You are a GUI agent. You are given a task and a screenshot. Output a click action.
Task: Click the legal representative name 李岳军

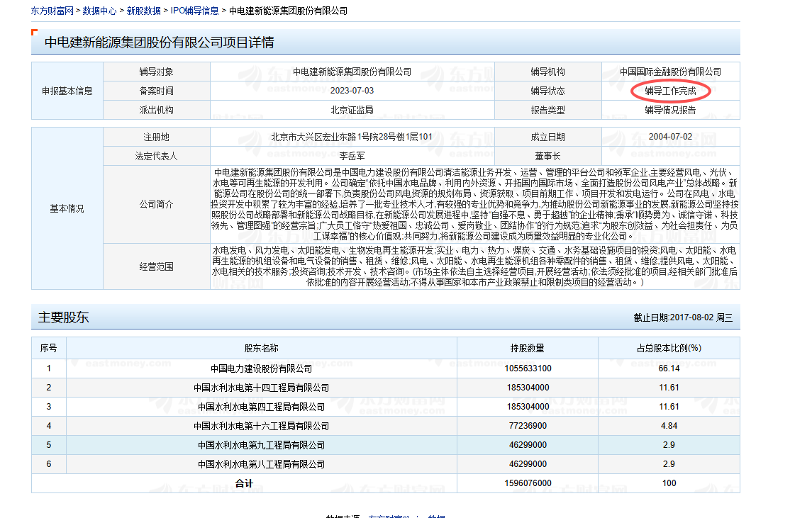click(352, 156)
